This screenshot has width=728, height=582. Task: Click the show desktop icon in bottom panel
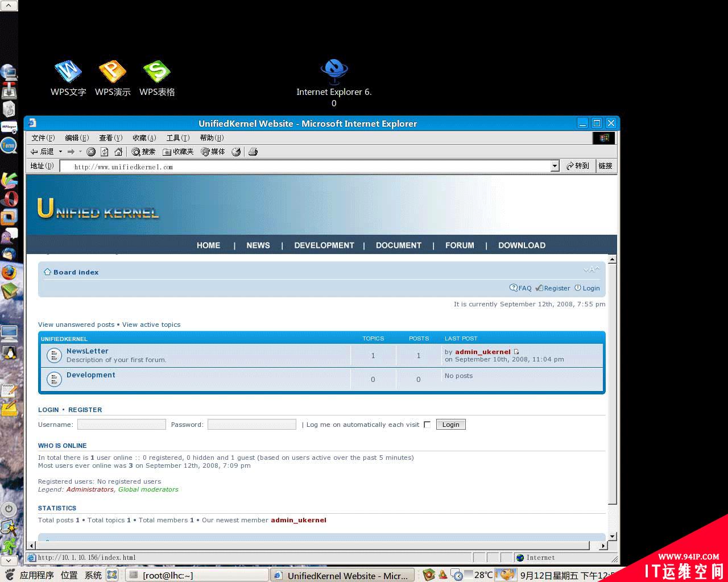(x=112, y=575)
